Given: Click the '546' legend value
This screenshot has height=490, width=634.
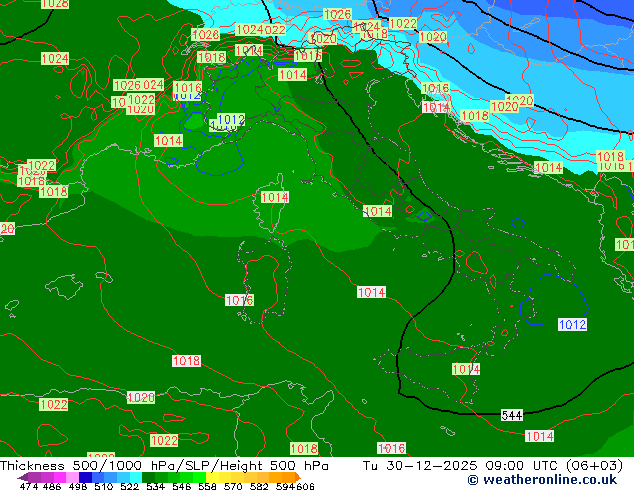Looking at the screenshot, I should tap(182, 486).
